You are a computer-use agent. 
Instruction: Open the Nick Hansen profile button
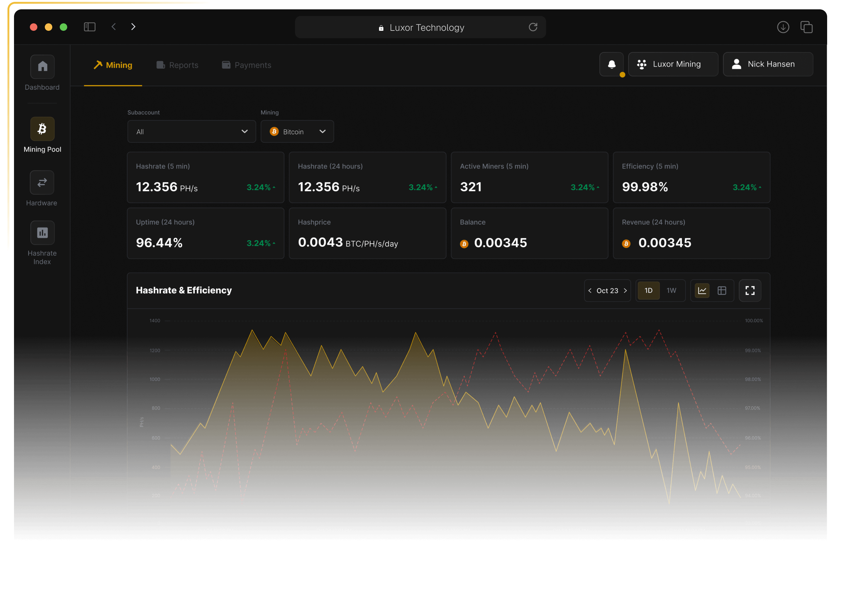point(768,64)
